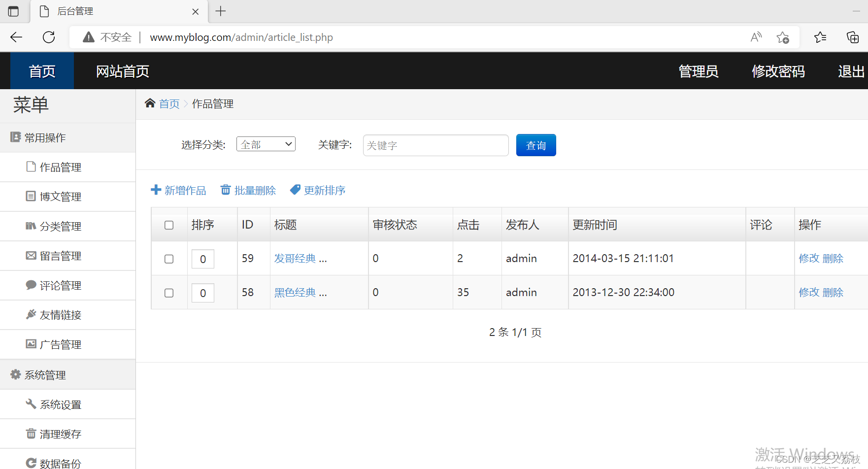Viewport: 868px width, 469px height.
Task: Click the 留言管理 envelope icon
Action: pyautogui.click(x=31, y=255)
